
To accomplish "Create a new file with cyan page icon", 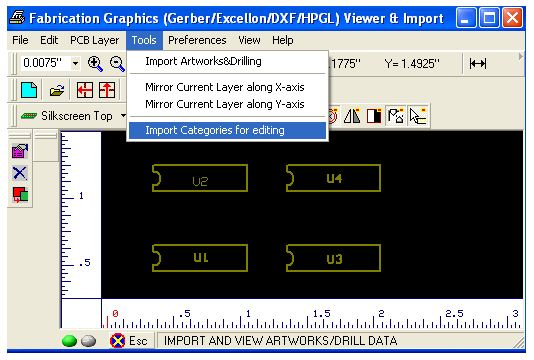I will click(x=29, y=90).
